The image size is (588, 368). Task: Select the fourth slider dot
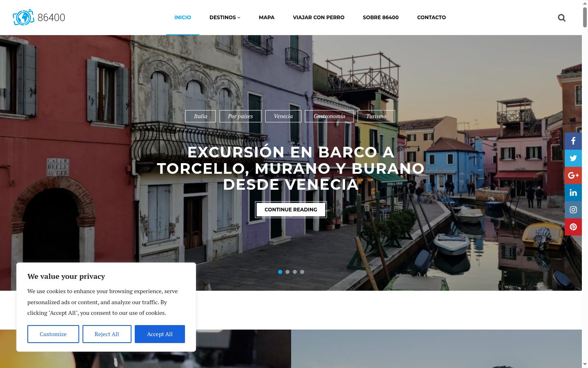point(302,272)
